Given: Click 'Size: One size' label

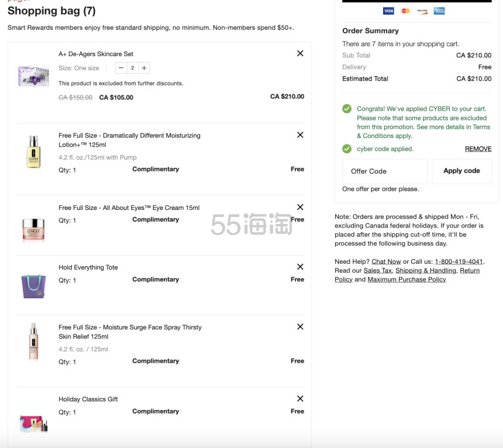Looking at the screenshot, I should [x=78, y=68].
